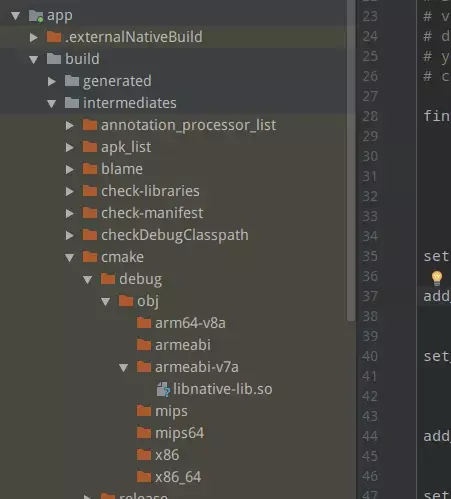
Task: Click the .externalNativeBuild folder icon
Action: (54, 37)
